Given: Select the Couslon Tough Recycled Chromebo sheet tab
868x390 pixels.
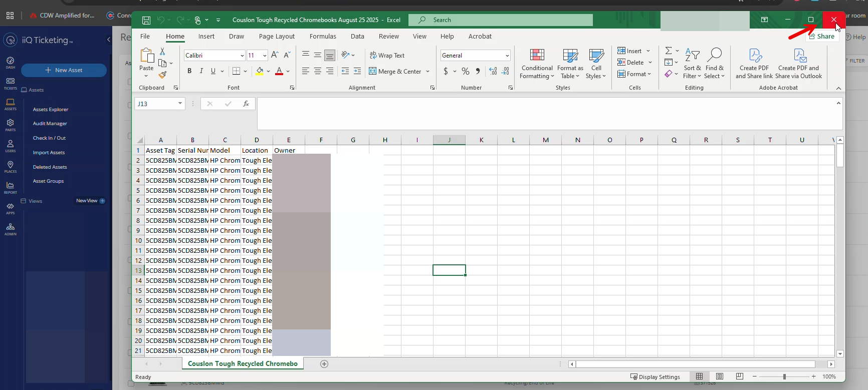Looking at the screenshot, I should [243, 364].
